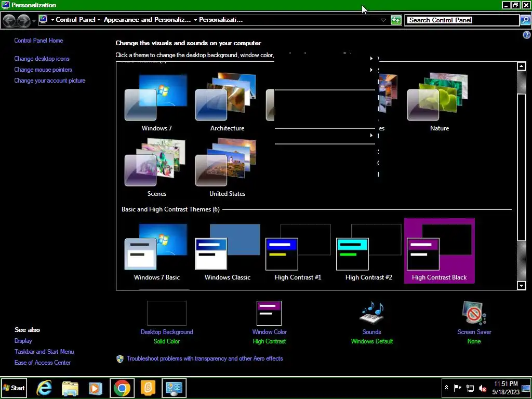Open Control Panel Home link
Screen dimensions: 532x399
click(38, 41)
